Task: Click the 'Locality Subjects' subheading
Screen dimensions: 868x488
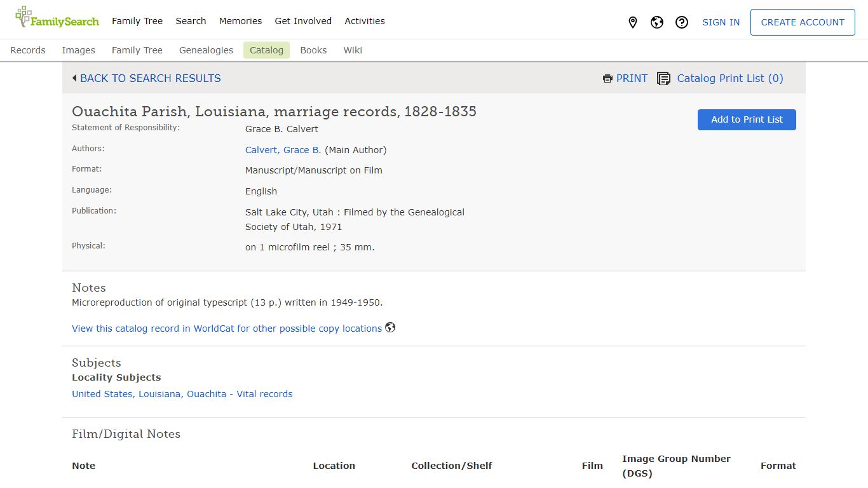Action: pos(116,377)
